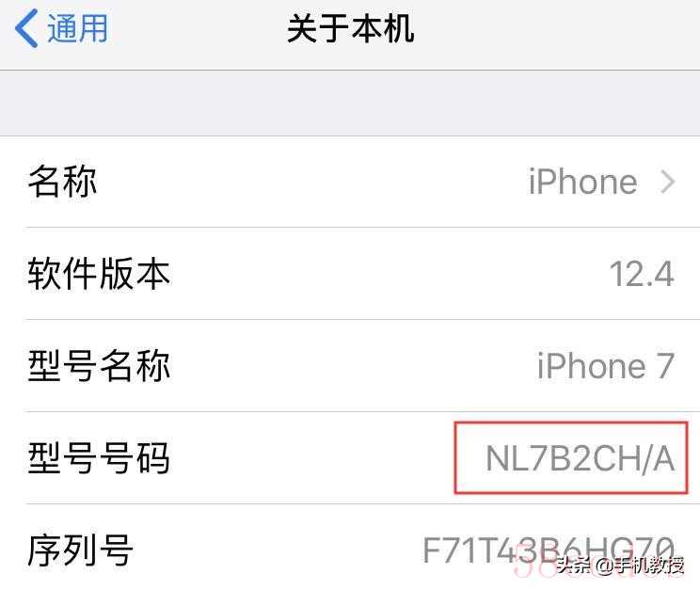Tap the empty gray header section
Screen dimensions: 700x590
350,103
